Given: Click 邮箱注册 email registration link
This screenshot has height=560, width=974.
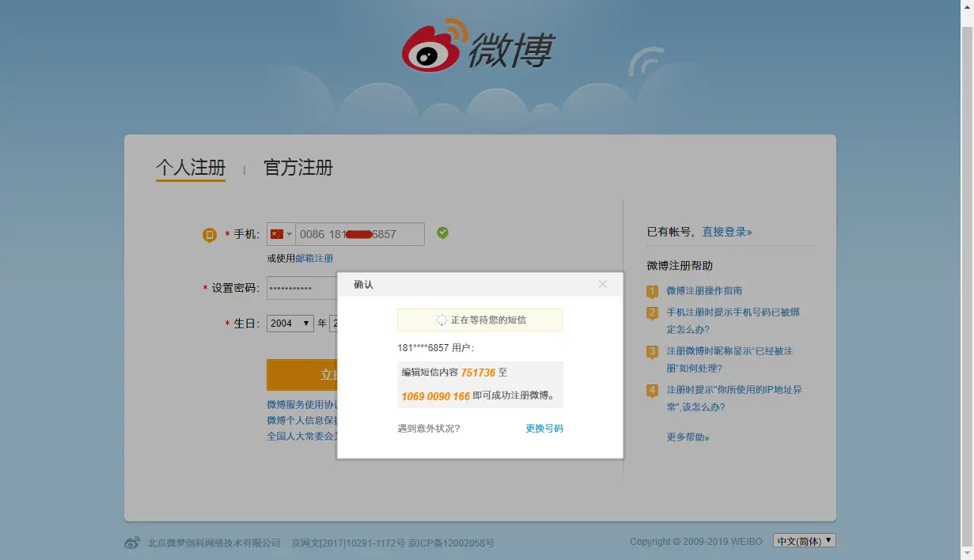Looking at the screenshot, I should click(x=314, y=258).
